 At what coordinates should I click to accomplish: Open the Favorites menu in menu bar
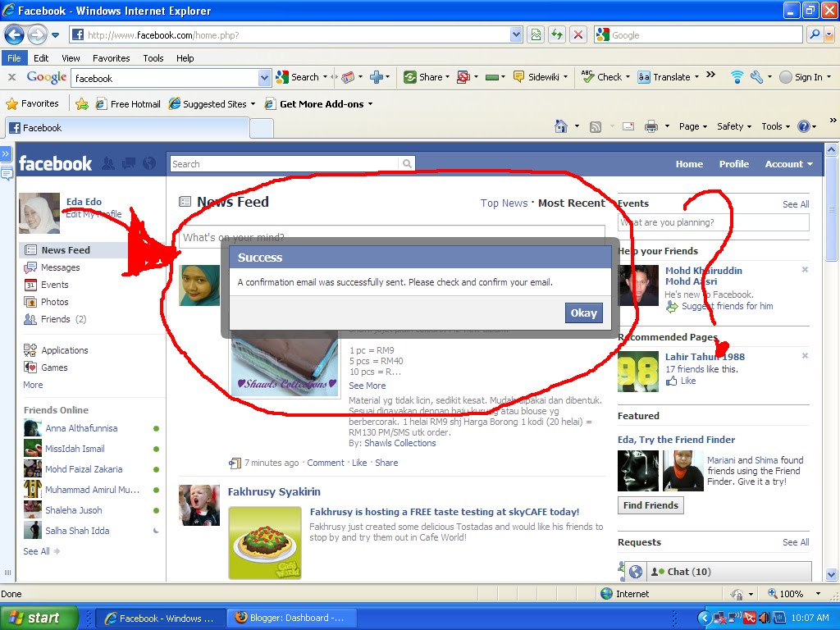112,58
